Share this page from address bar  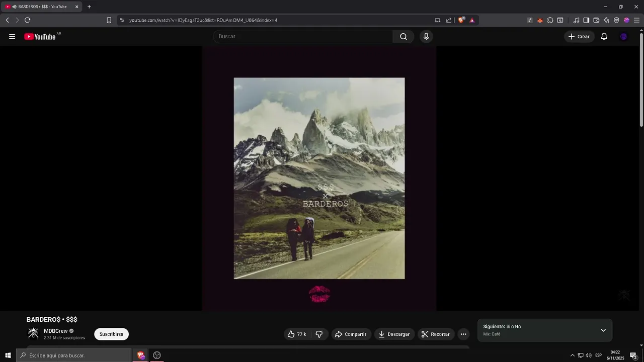tap(449, 20)
